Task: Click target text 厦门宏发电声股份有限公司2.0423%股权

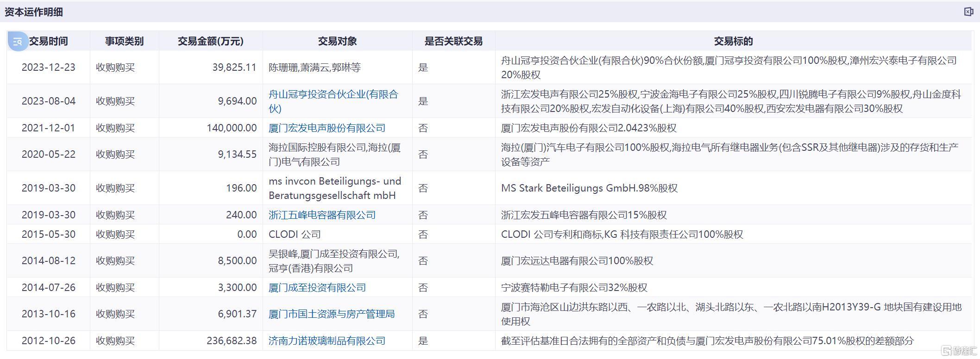Action: coord(589,128)
